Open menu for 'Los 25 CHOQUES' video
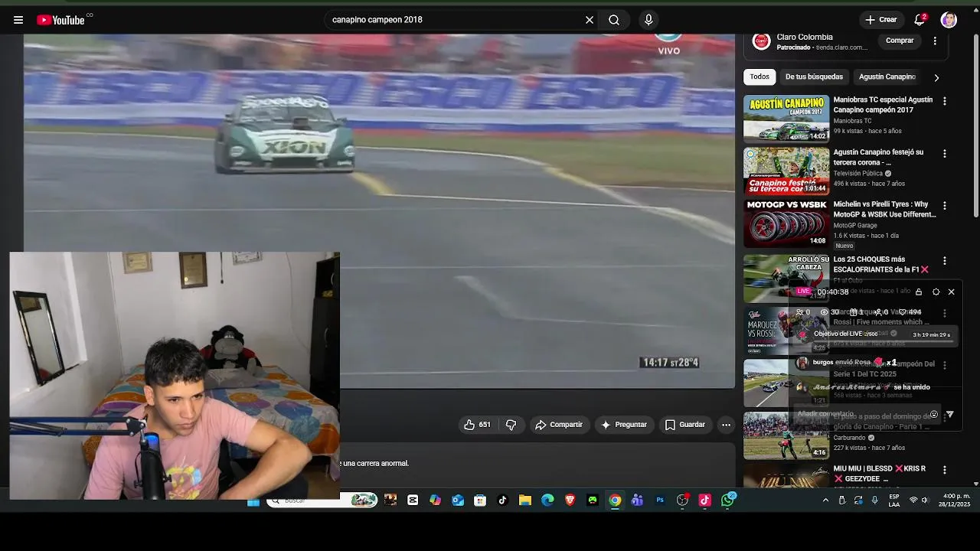The height and width of the screenshot is (551, 980). [x=944, y=260]
